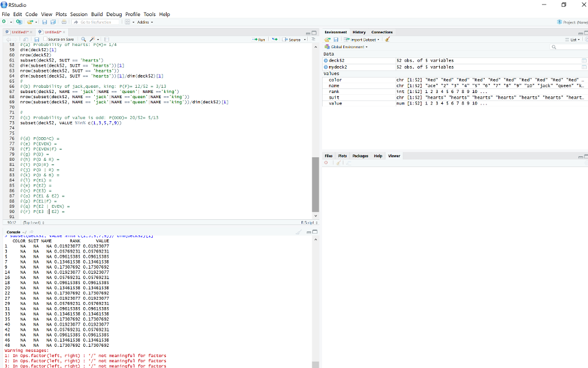Open the Session menu
588x368 pixels.
pos(79,14)
